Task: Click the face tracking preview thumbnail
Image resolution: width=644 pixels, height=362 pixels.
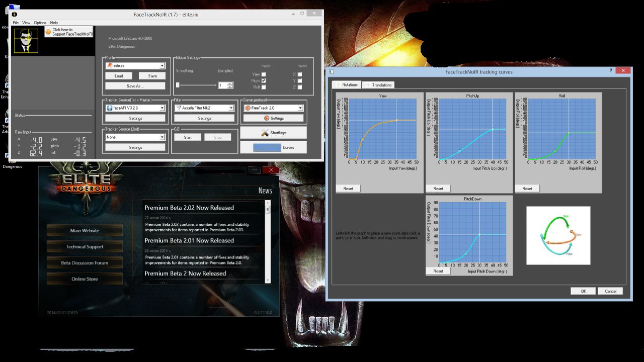Action: point(26,41)
